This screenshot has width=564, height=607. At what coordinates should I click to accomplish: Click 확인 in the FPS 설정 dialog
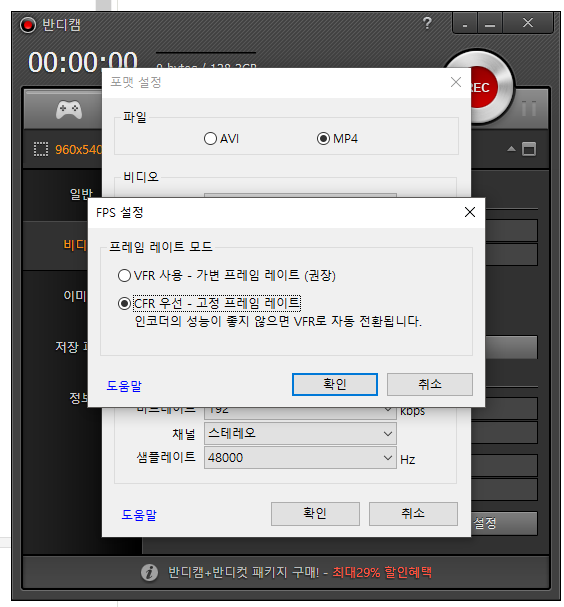pyautogui.click(x=334, y=384)
